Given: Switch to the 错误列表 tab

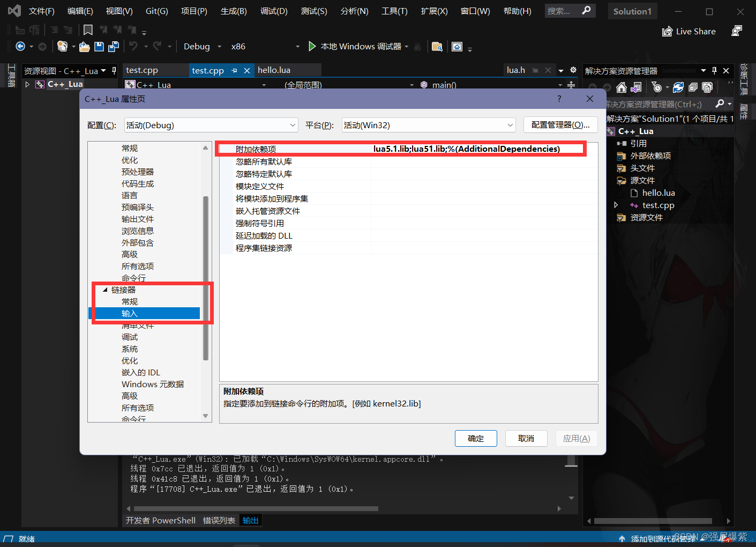Looking at the screenshot, I should (x=219, y=520).
